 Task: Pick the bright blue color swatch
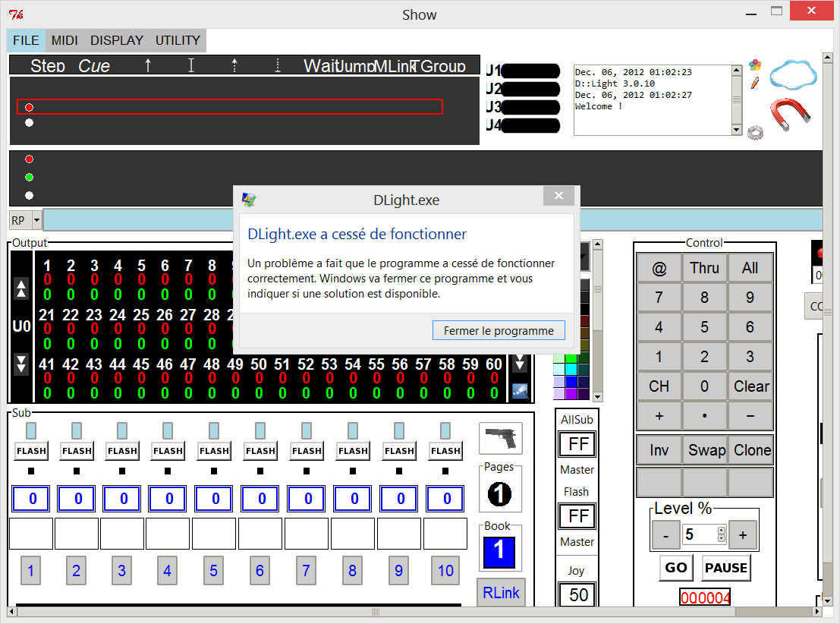pyautogui.click(x=571, y=381)
